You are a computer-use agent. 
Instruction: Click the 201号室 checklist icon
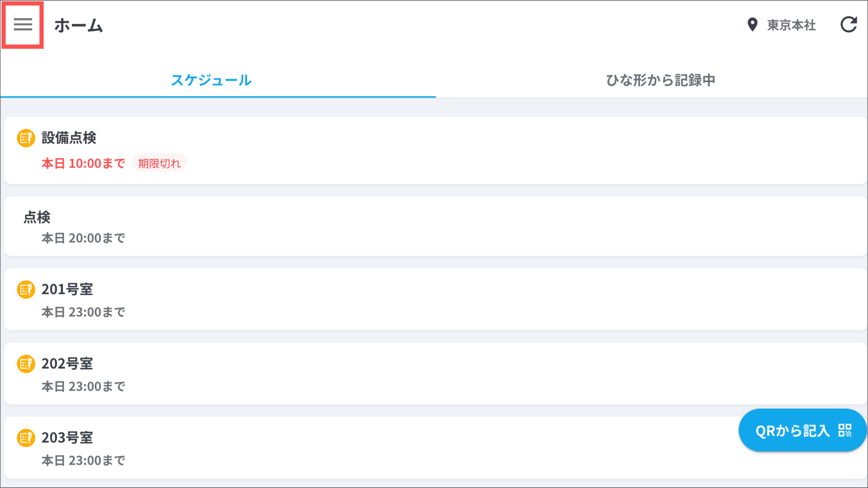[26, 290]
